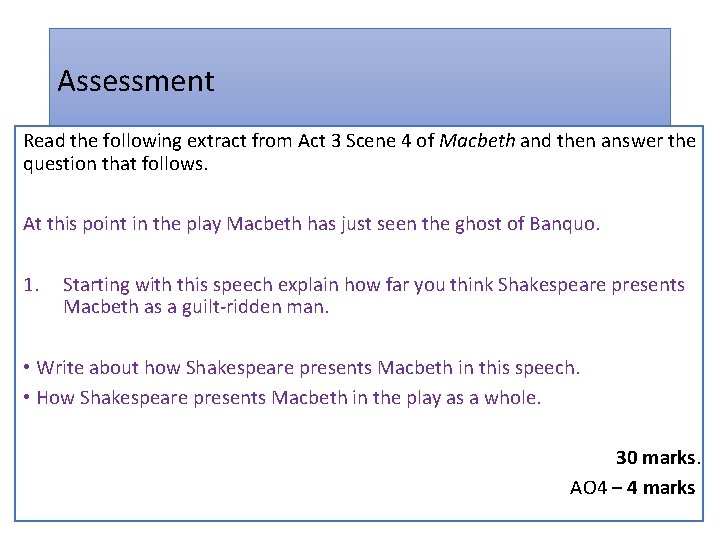720x540 pixels.
Task: Click the bullet marker before "How Shakespeare presents"
Action: [x=27, y=398]
